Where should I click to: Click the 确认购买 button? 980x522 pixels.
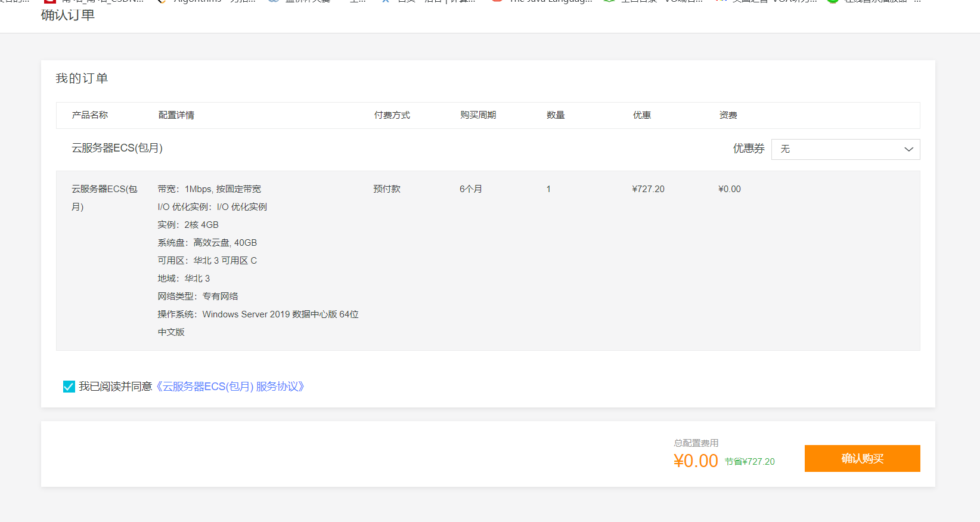[x=862, y=458]
